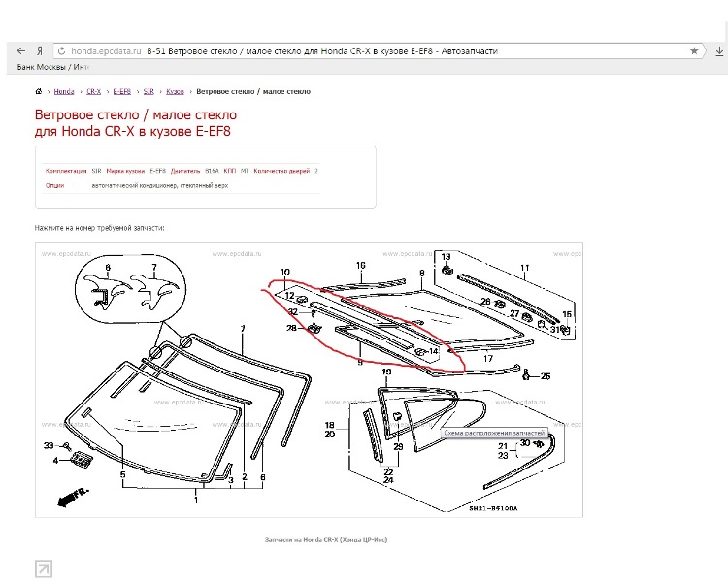This screenshot has height=582, width=728.
Task: Click the 'Количество дверей' label
Action: pyautogui.click(x=281, y=171)
